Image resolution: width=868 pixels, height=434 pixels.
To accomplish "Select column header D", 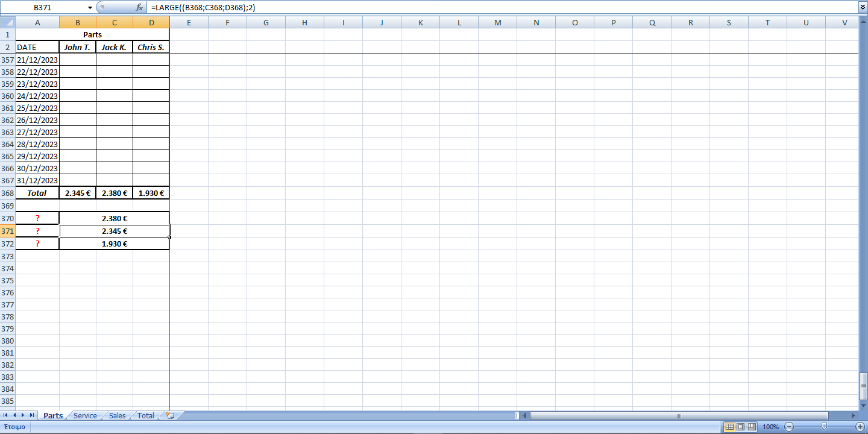I will click(x=151, y=22).
